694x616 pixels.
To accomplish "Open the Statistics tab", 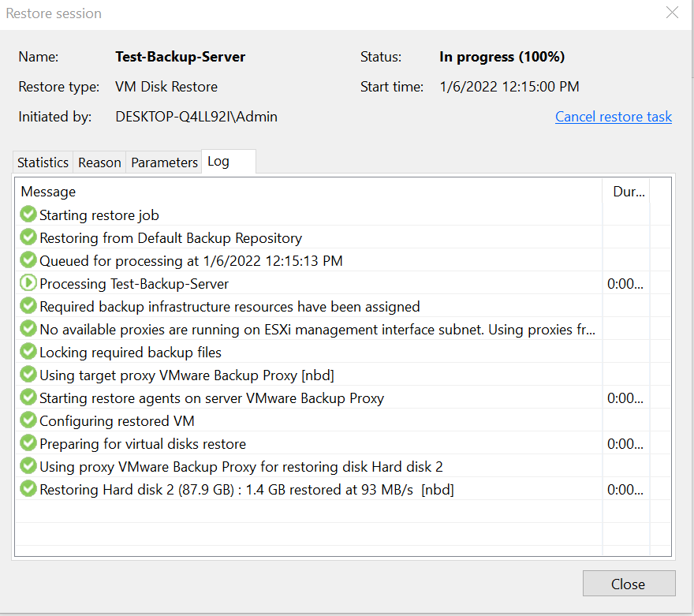I will click(43, 162).
